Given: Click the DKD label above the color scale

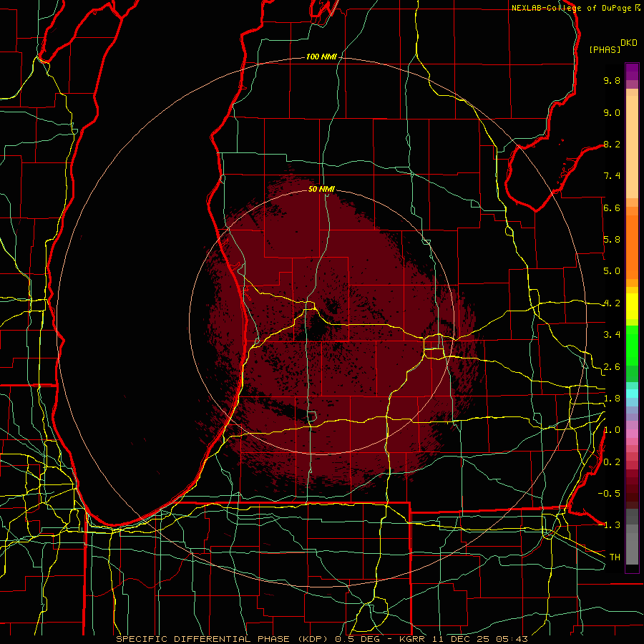Looking at the screenshot, I should pyautogui.click(x=629, y=43).
